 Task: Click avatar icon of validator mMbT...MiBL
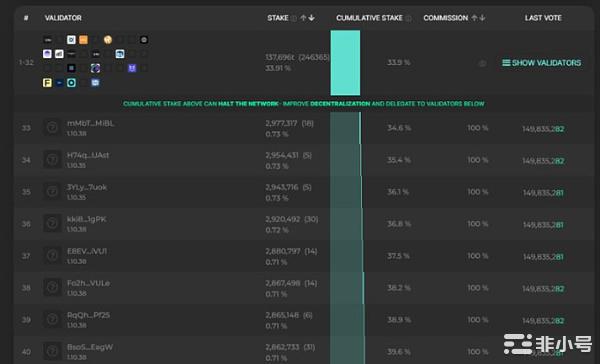point(52,128)
